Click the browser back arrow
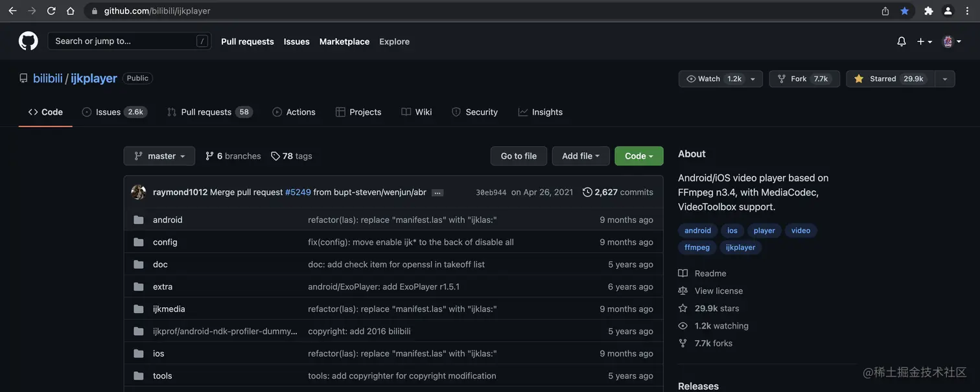The width and height of the screenshot is (980, 392). tap(12, 11)
